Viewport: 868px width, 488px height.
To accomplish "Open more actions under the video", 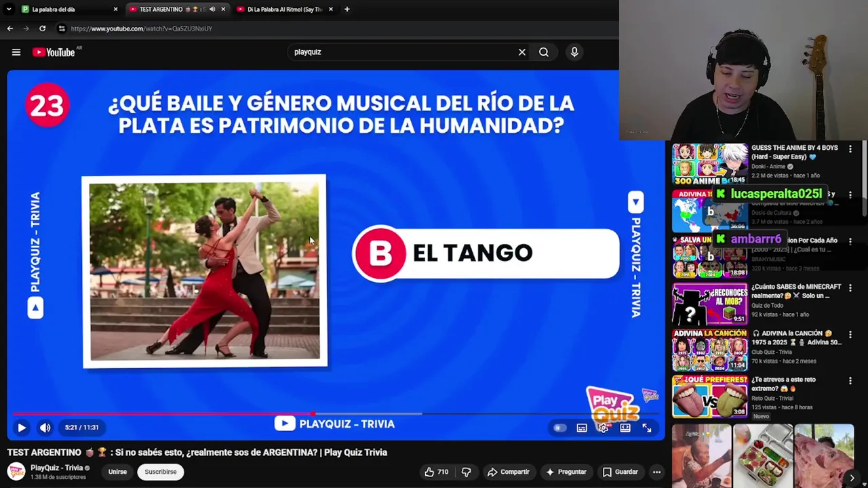I will [656, 472].
